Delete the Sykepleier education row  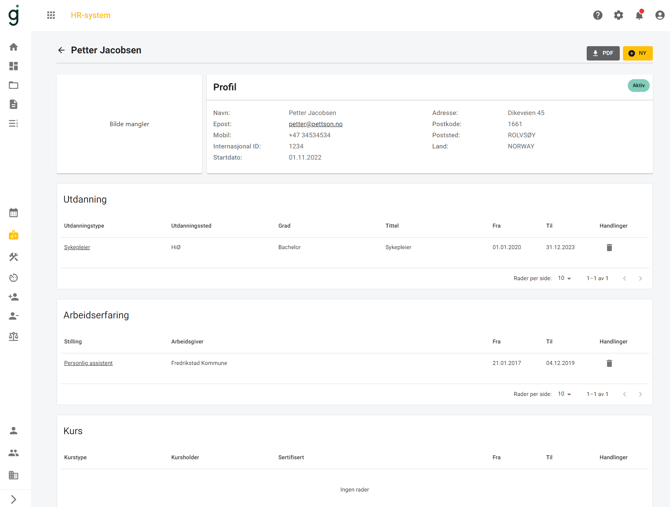(x=609, y=248)
